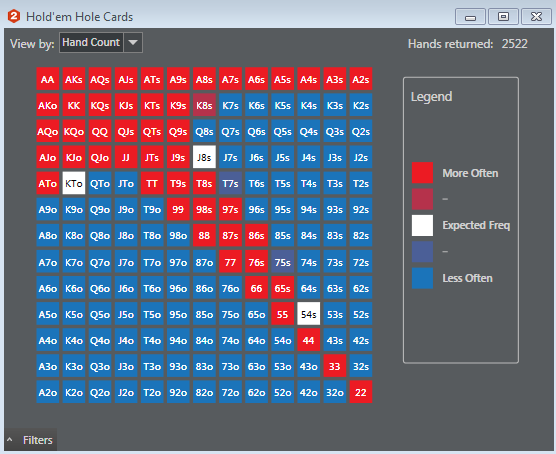556x454 pixels.
Task: Click the 32o hand cell
Action: [335, 392]
